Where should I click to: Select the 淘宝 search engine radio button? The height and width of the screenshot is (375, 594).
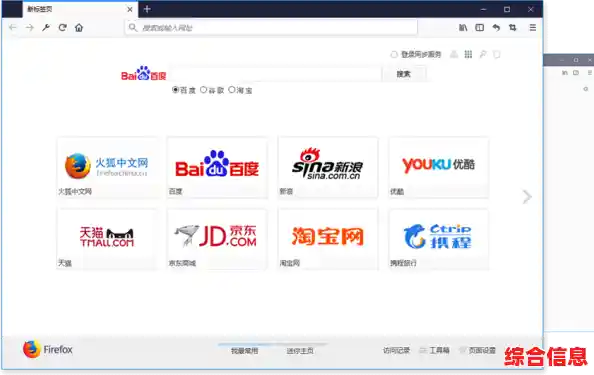pyautogui.click(x=232, y=90)
